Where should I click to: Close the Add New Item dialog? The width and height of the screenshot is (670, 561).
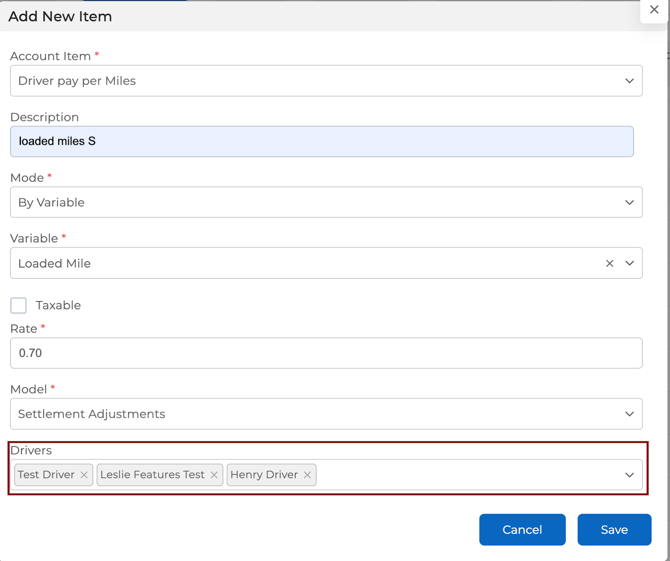click(x=654, y=10)
